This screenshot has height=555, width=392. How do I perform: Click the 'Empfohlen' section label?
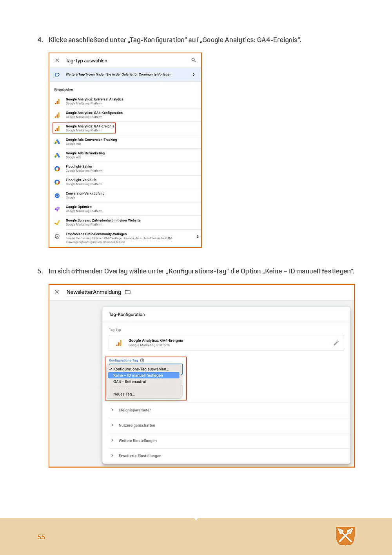coord(64,90)
